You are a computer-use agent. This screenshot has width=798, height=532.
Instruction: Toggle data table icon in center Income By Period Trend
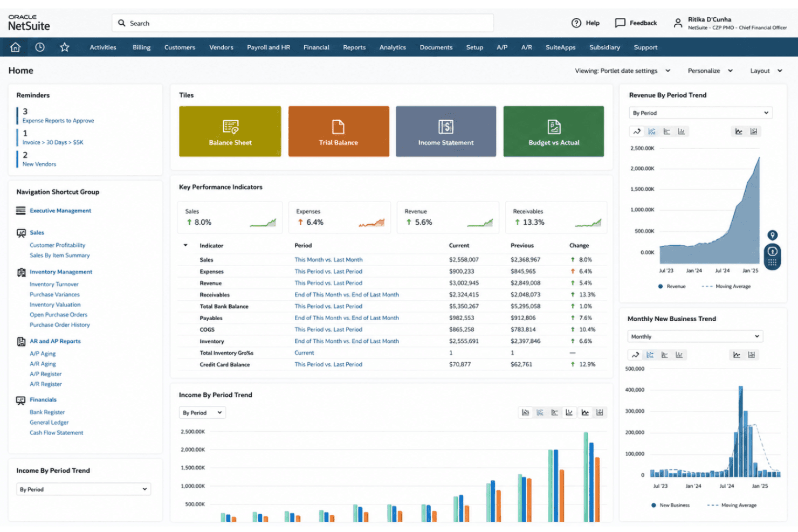click(600, 412)
